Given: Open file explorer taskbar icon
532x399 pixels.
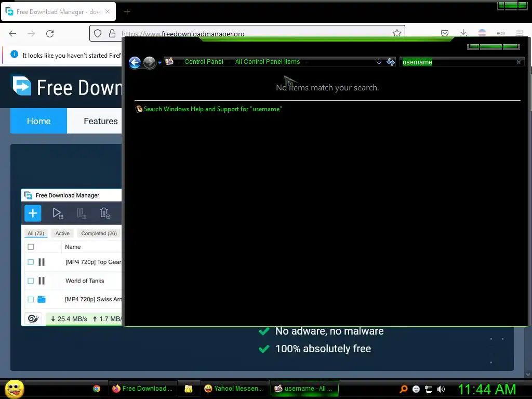Looking at the screenshot, I should tap(188, 389).
